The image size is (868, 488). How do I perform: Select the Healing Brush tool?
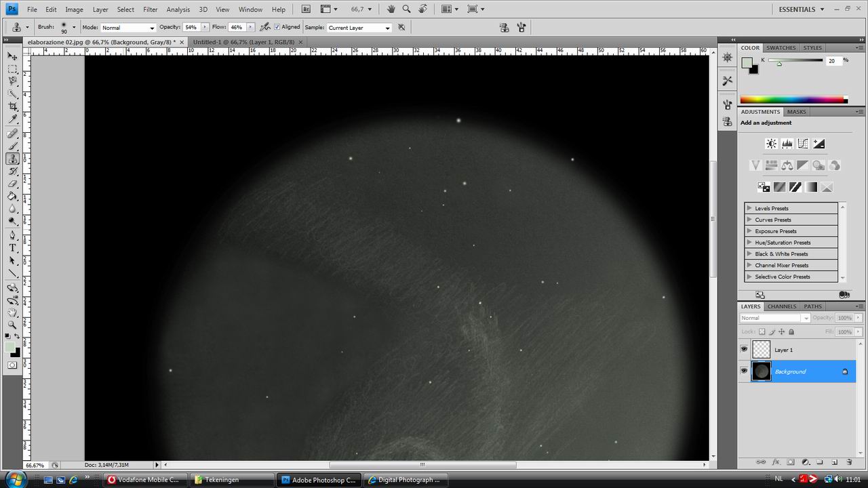pos(12,134)
